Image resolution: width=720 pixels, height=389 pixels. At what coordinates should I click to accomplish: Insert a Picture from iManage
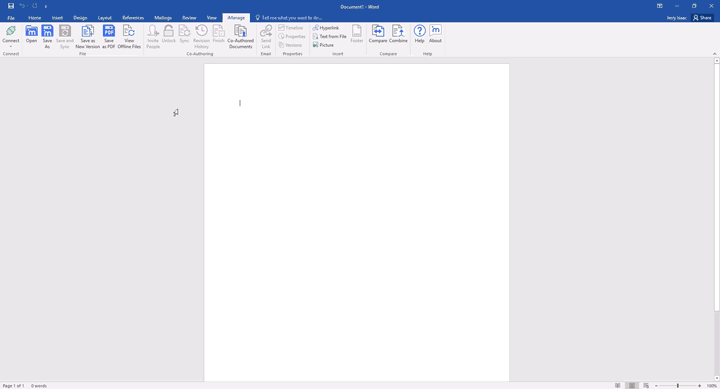pos(323,45)
